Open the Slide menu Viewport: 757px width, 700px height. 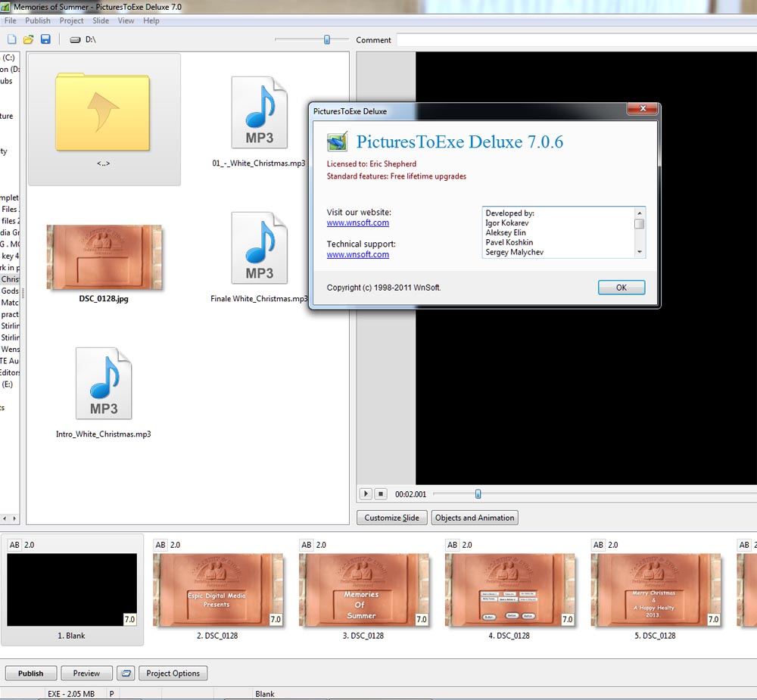[101, 20]
